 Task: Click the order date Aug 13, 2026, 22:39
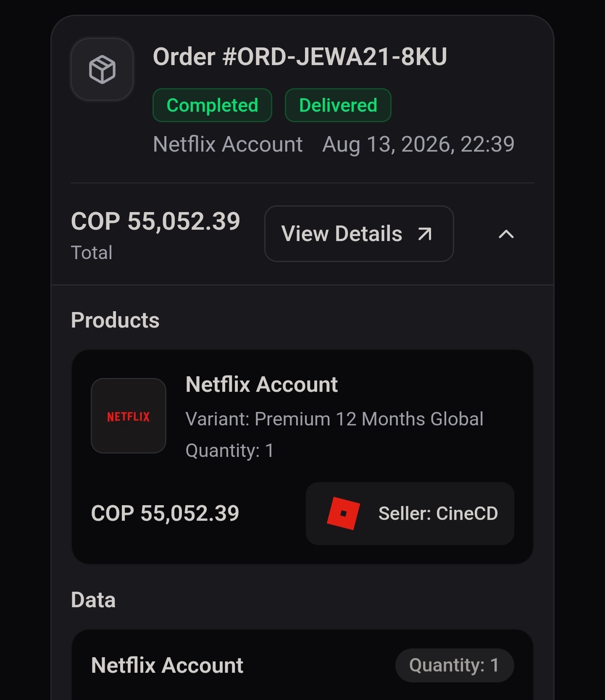[x=418, y=144]
